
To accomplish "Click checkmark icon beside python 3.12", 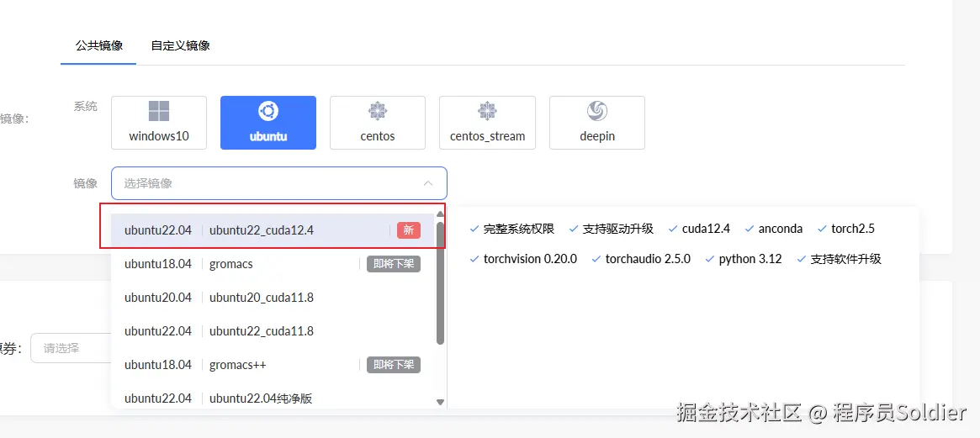I will [709, 259].
